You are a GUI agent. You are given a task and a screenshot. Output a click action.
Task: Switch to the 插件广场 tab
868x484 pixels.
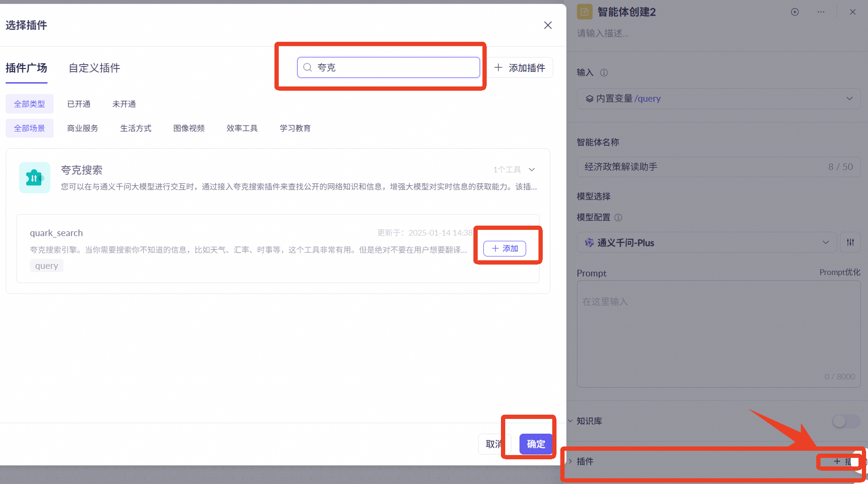pyautogui.click(x=27, y=68)
